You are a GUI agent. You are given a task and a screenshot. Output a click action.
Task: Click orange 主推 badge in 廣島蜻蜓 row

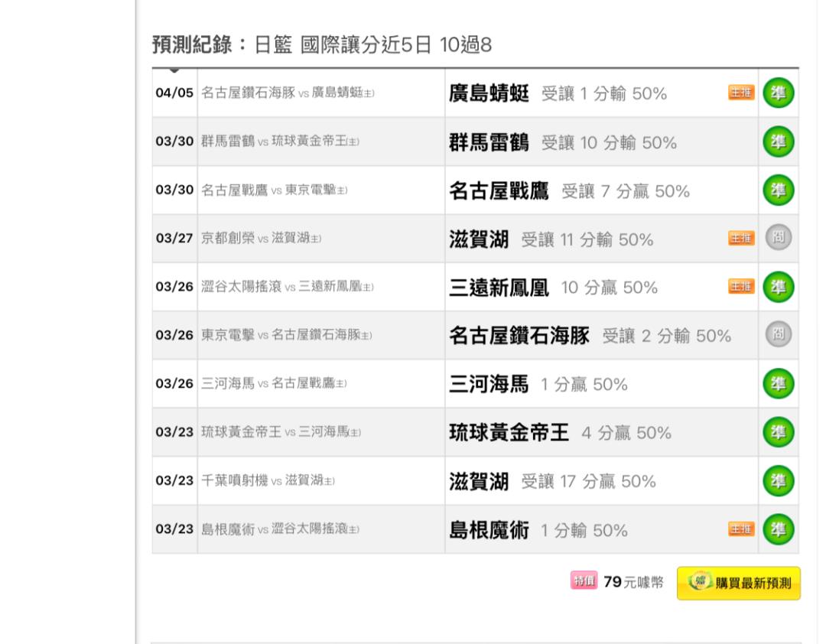pyautogui.click(x=741, y=93)
